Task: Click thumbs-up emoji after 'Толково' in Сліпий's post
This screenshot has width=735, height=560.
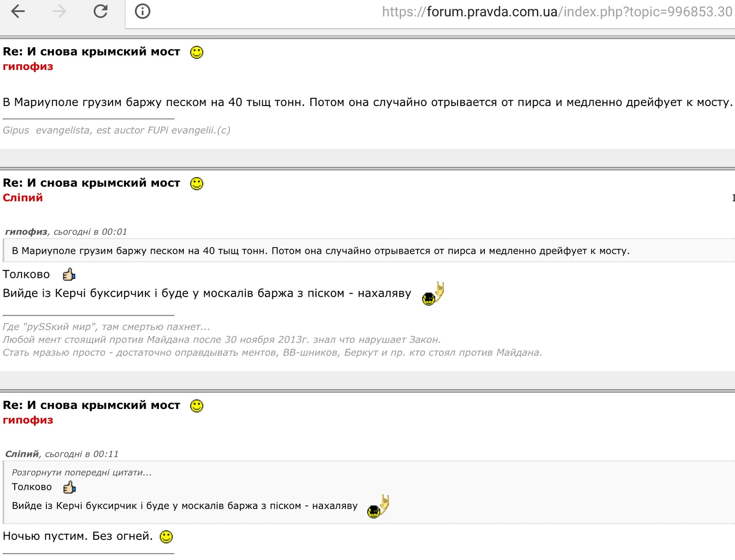Action: click(x=69, y=274)
